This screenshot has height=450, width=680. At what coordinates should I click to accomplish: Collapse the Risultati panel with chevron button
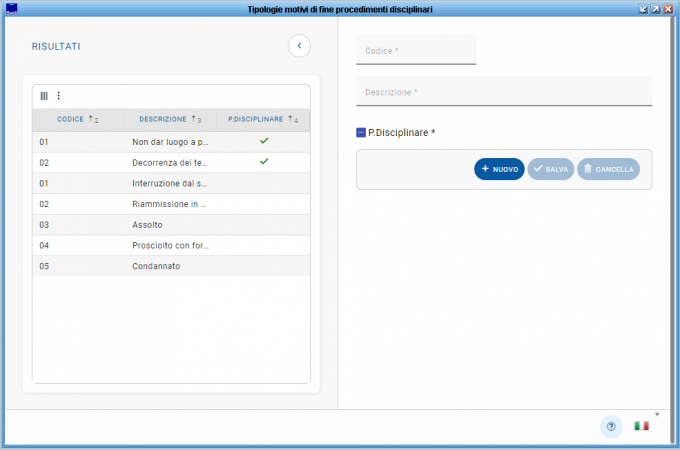pos(299,46)
